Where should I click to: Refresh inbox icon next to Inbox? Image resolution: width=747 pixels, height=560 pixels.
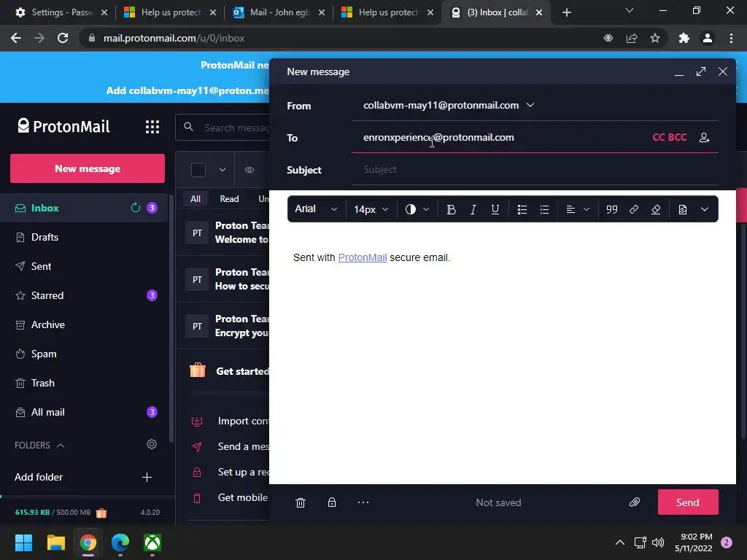[135, 208]
